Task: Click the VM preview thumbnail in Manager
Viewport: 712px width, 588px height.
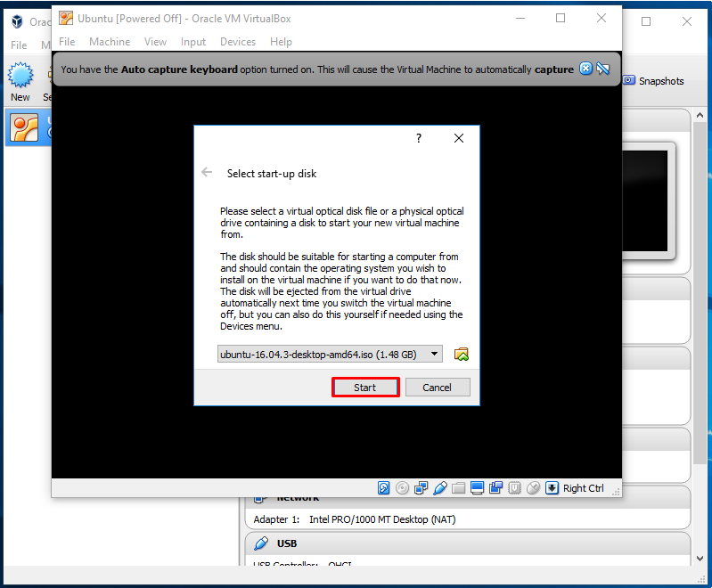Action: click(645, 201)
